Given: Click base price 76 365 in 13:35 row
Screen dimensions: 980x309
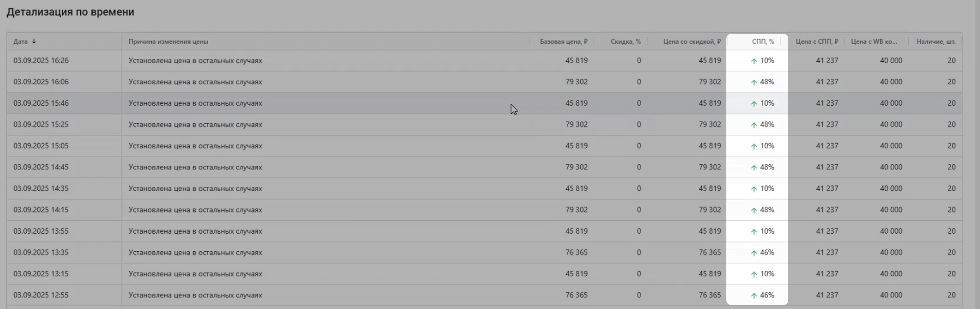Looking at the screenshot, I should 576,252.
